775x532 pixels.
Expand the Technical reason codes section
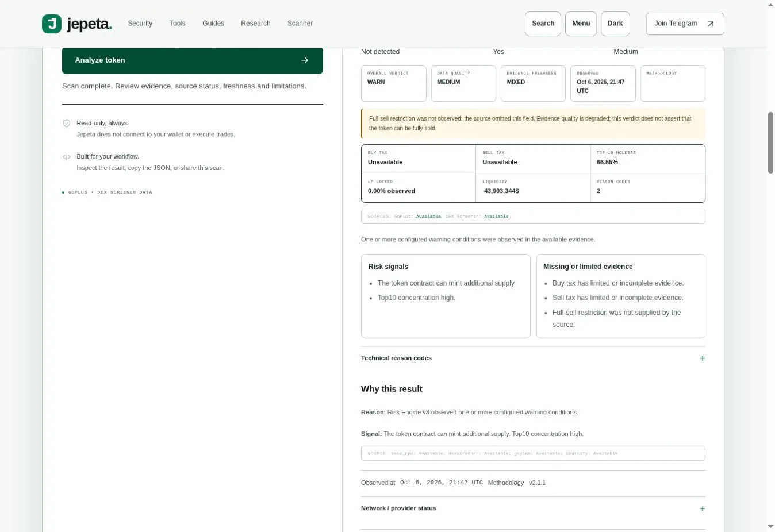point(533,358)
